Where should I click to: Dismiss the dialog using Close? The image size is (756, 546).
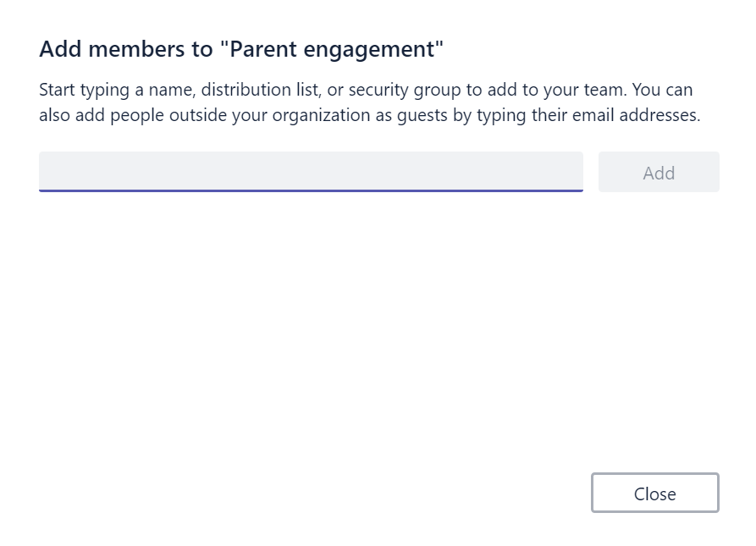pyautogui.click(x=654, y=494)
